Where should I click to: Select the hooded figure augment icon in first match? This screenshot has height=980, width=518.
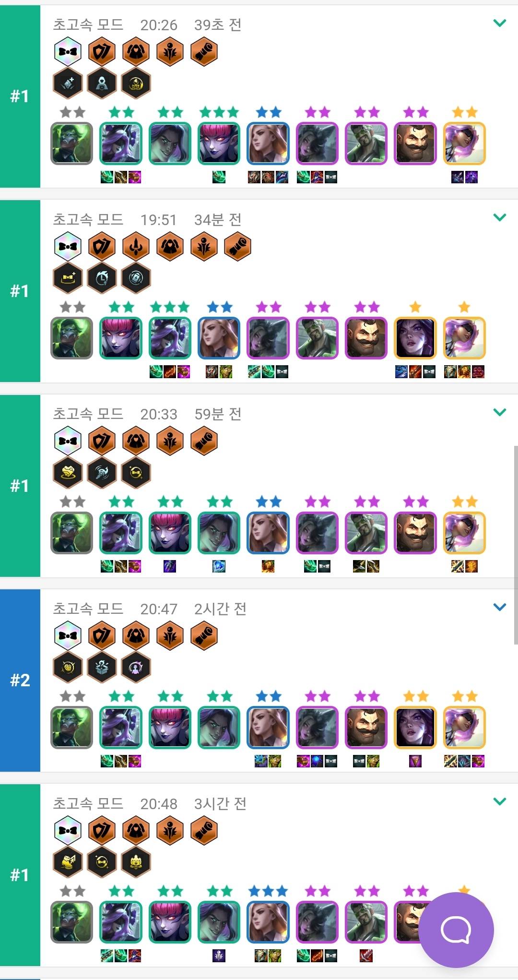pos(102,83)
